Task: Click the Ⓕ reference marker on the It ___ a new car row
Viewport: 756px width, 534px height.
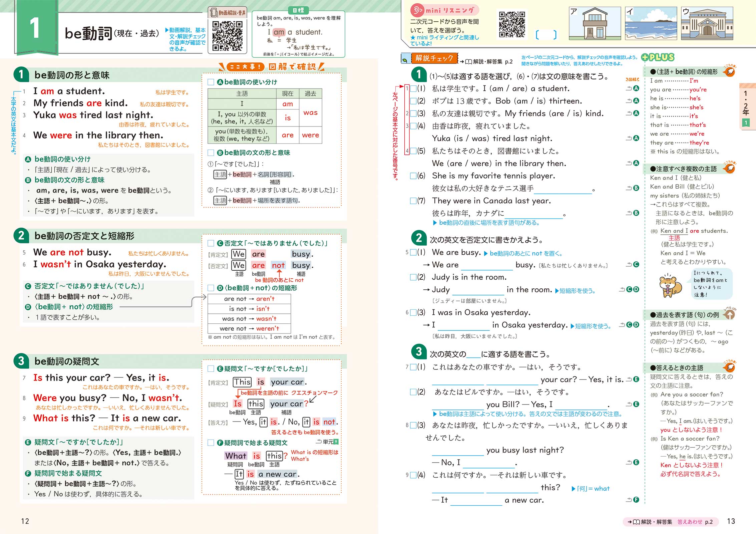Action: coord(636,500)
